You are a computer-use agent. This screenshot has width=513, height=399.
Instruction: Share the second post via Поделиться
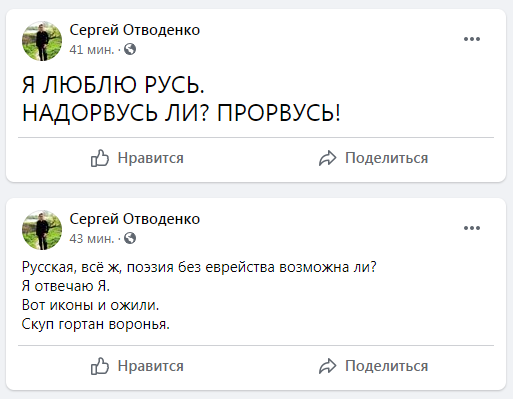(373, 366)
